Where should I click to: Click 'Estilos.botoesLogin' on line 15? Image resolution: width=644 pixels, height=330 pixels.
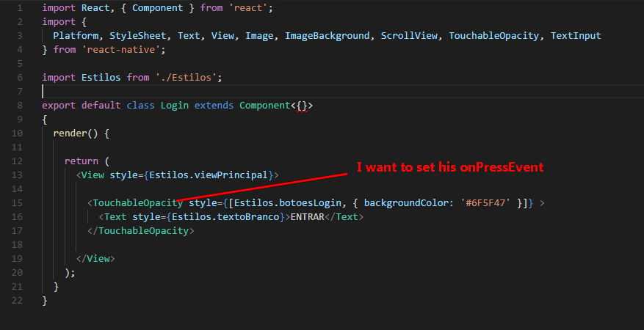point(287,203)
